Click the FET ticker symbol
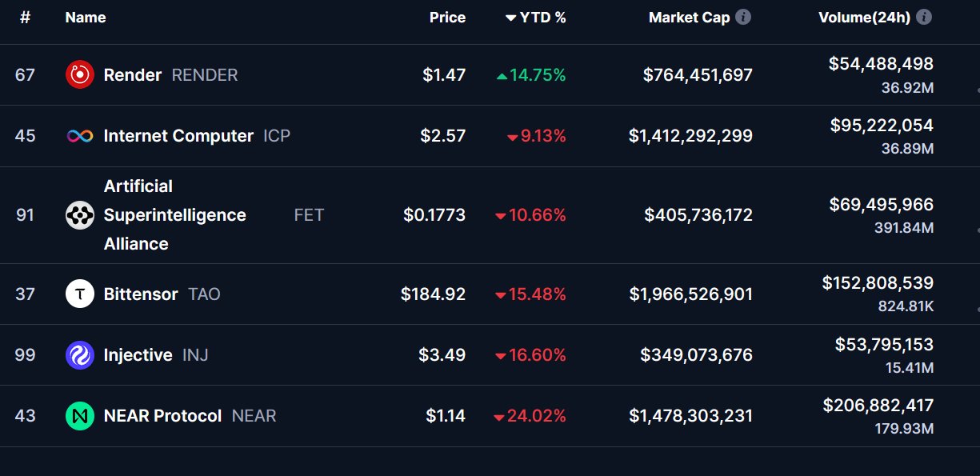This screenshot has height=476, width=980. (309, 215)
